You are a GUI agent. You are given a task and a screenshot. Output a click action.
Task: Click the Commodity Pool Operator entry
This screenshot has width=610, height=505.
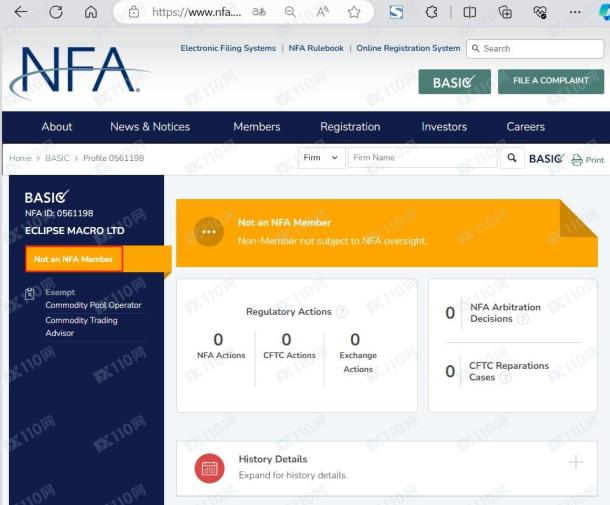click(93, 305)
